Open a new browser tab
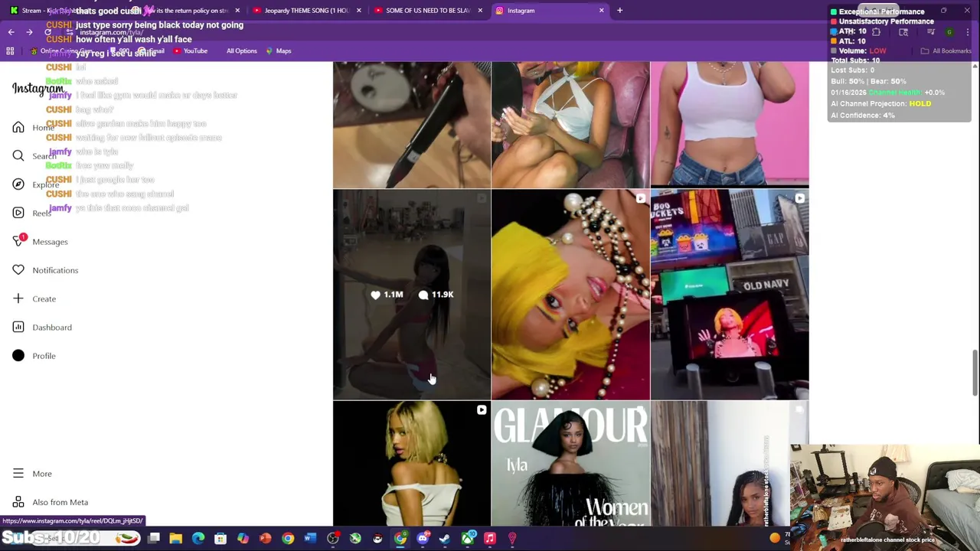The width and height of the screenshot is (980, 551). [619, 11]
